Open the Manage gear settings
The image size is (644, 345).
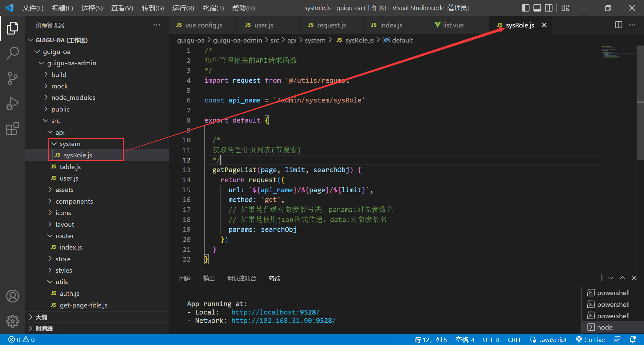tap(12, 321)
